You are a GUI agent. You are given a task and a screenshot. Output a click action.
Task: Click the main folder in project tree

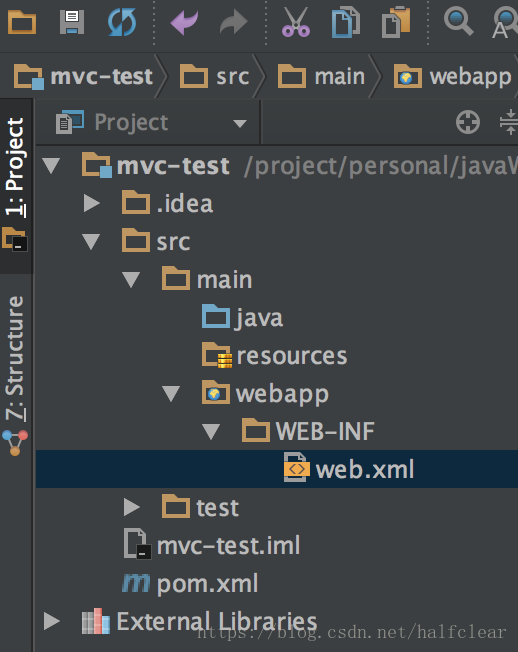point(207,279)
